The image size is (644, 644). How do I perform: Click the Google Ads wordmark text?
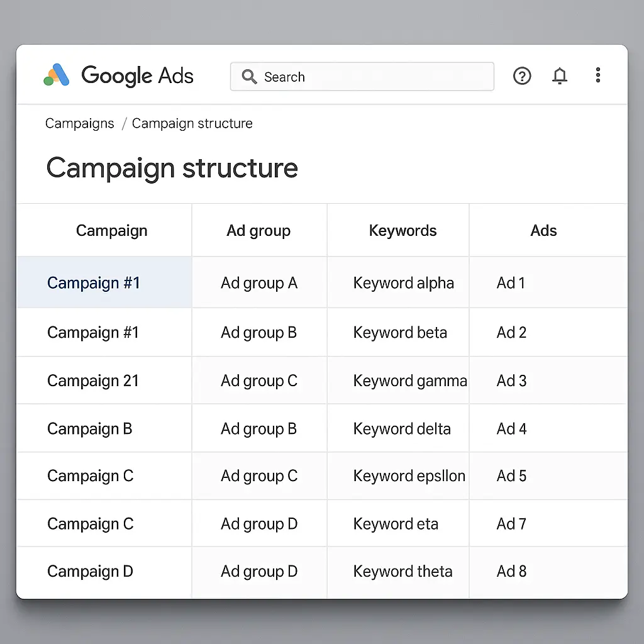pos(137,75)
